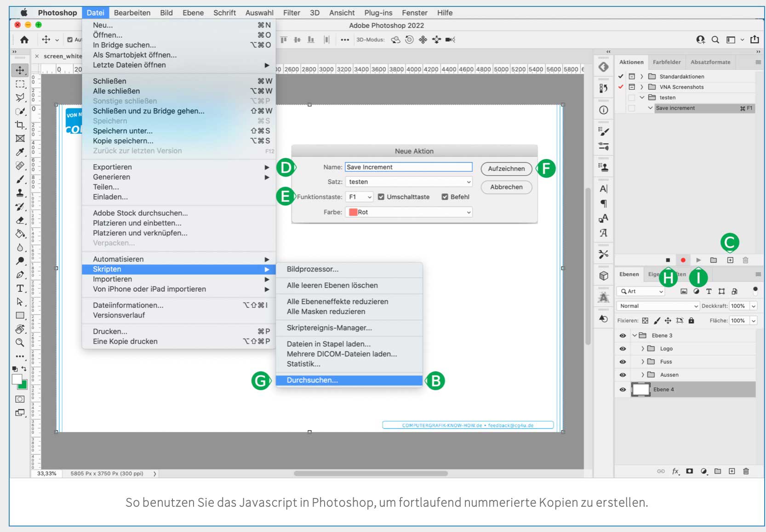Image resolution: width=766 pixels, height=532 pixels.
Task: Open the Hilfe menu
Action: tap(445, 13)
